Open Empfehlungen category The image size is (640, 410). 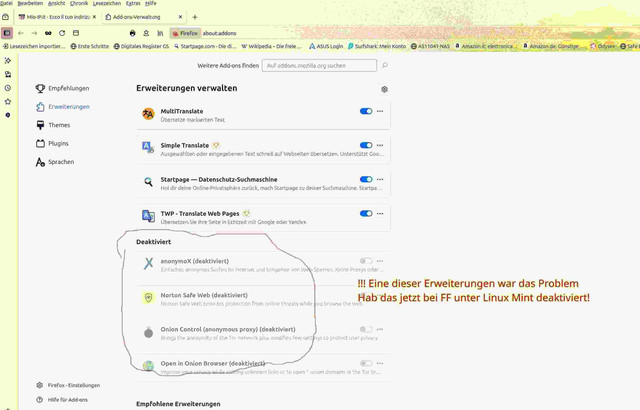pos(62,88)
